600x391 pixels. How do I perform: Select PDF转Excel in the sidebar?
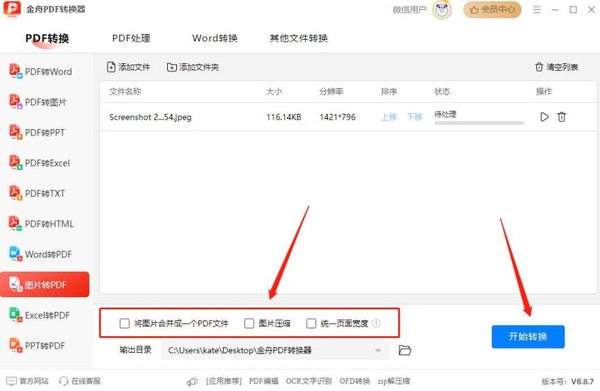(x=40, y=163)
